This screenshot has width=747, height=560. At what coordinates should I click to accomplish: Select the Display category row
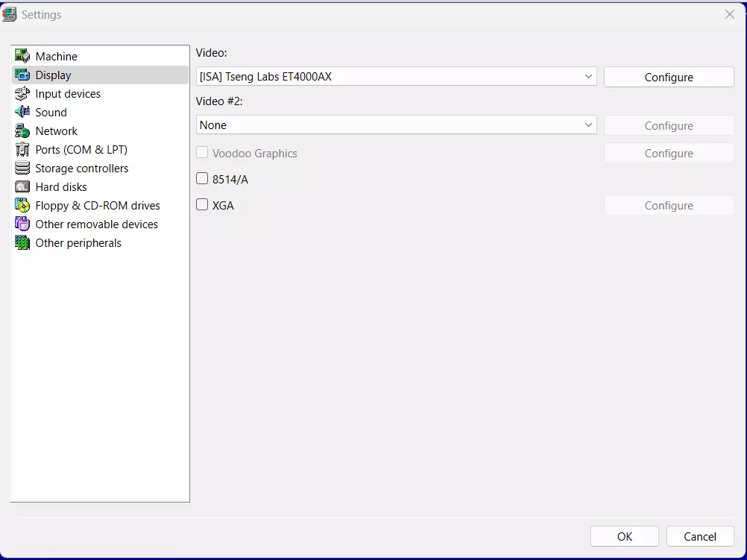point(100,75)
